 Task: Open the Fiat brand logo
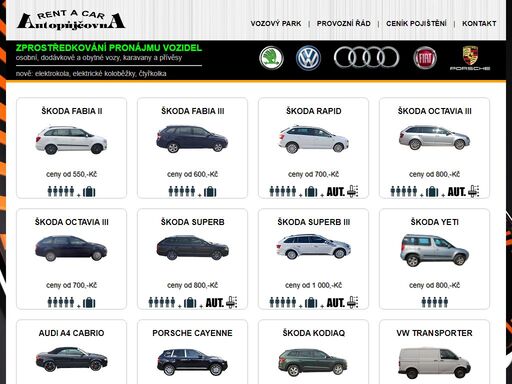425,58
